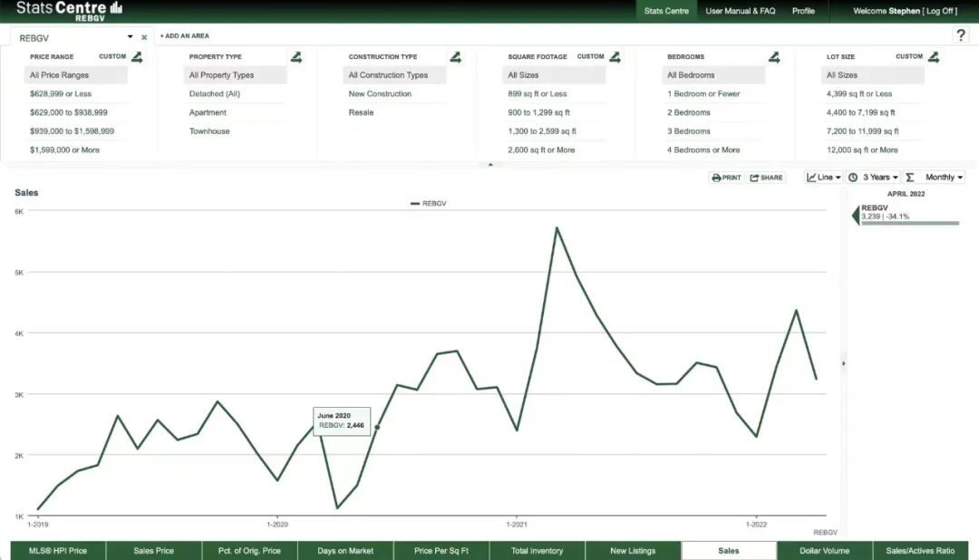Go to Stats Centre nav tab
Screen dimensions: 979x560
(x=666, y=11)
